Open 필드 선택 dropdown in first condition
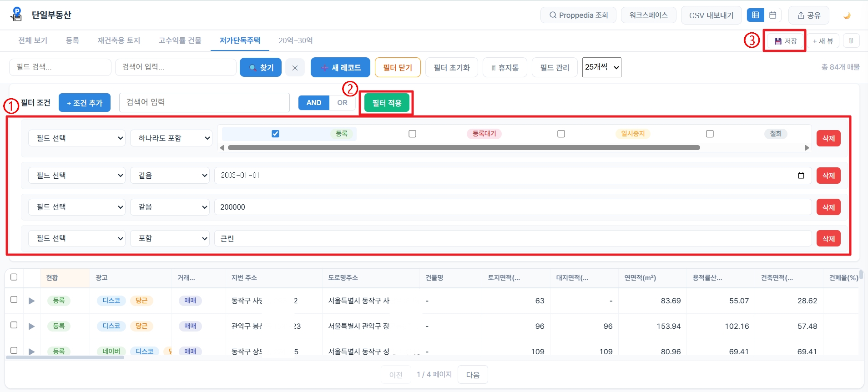 click(x=77, y=138)
